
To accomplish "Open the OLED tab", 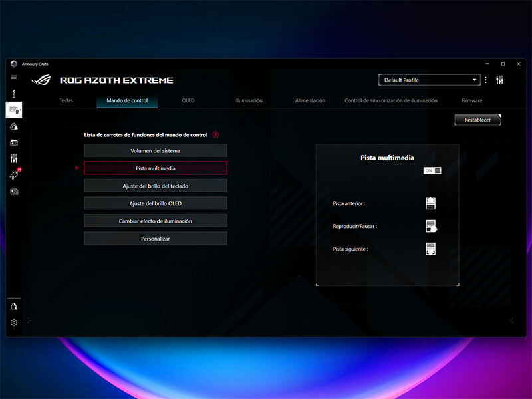I will [x=188, y=100].
